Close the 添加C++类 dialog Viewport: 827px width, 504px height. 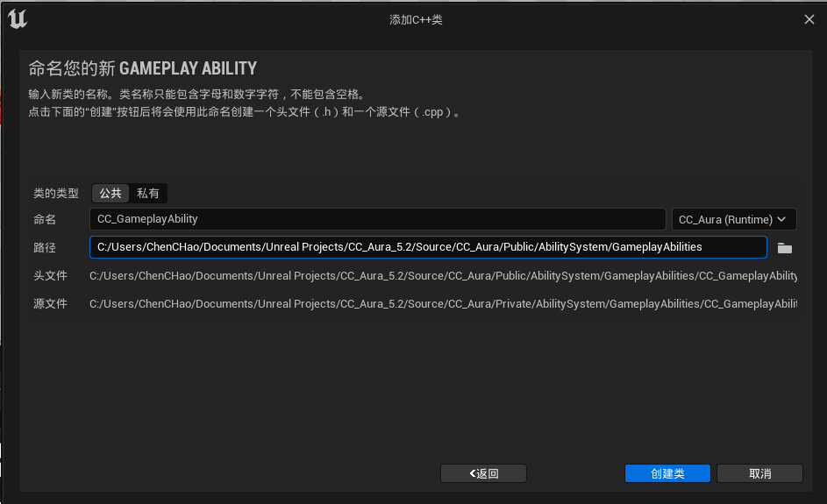click(809, 19)
